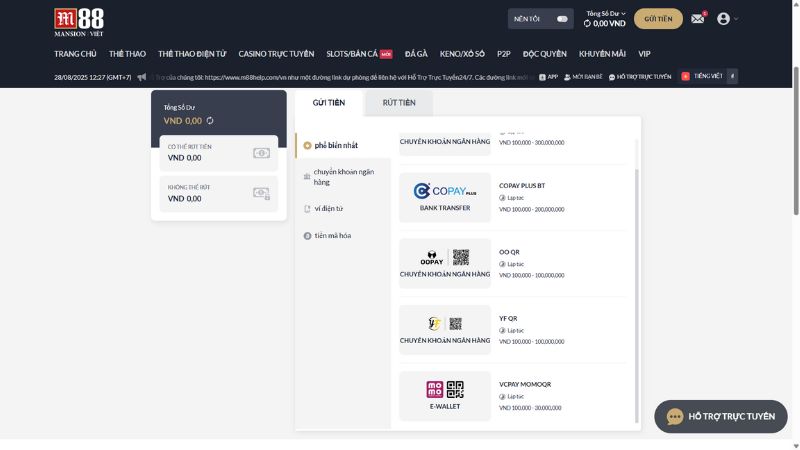800x450 pixels.
Task: Click the refresh icon next to 0,00 VND in header
Action: point(587,23)
